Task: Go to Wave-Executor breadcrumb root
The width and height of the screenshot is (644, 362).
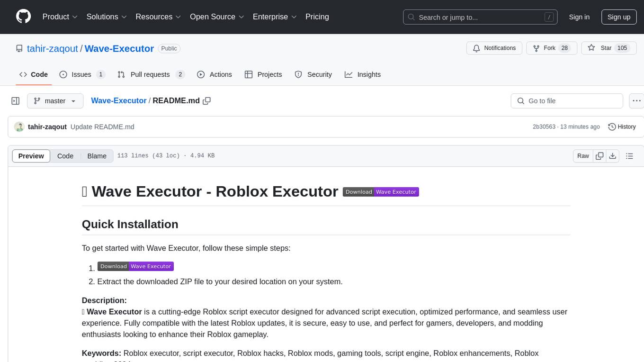Action: tap(118, 101)
